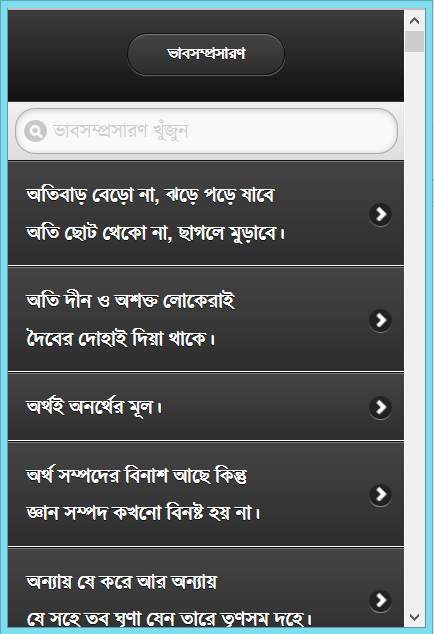The image size is (434, 634).
Task: Open the arrow icon beside 'অতিবাড় বেড়ো না' entry
Action: (380, 214)
